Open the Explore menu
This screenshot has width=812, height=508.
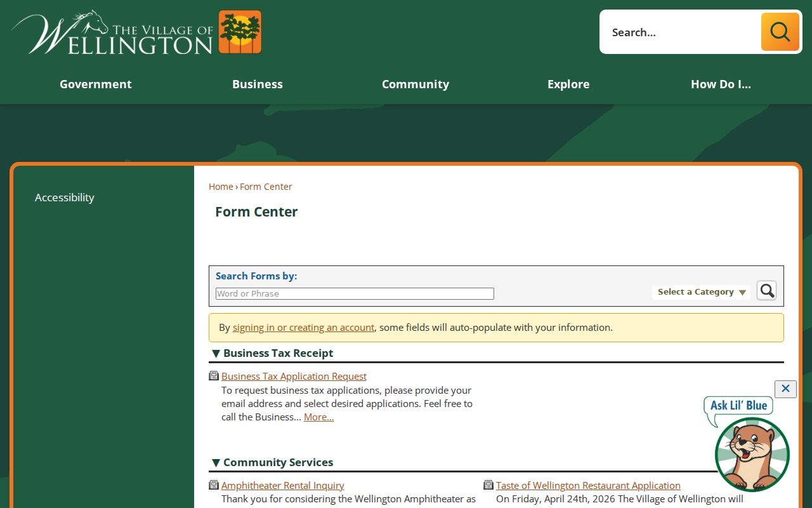(568, 84)
